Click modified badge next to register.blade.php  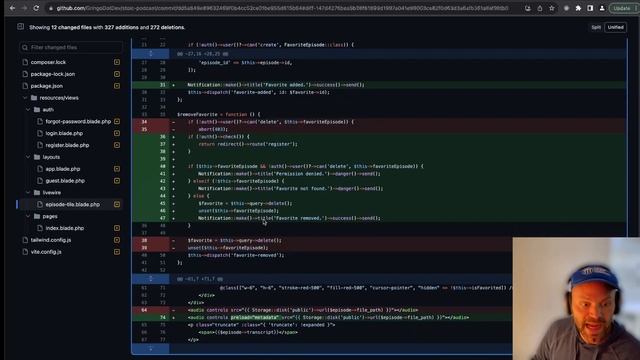117,145
